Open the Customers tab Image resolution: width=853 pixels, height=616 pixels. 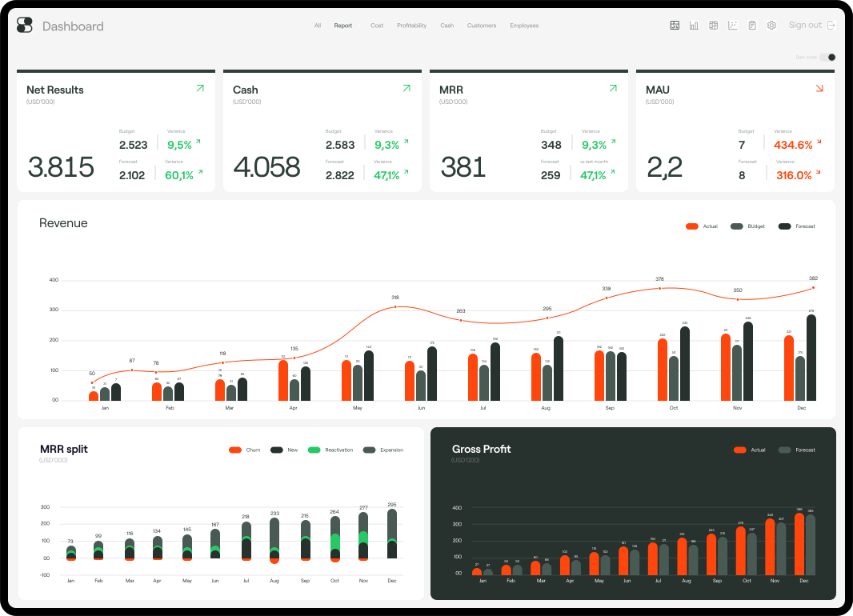click(x=482, y=26)
